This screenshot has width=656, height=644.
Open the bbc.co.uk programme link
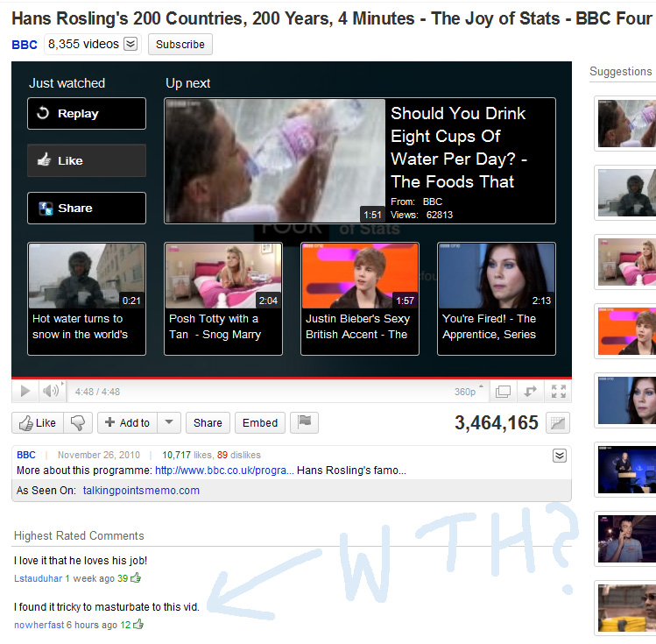tap(224, 471)
